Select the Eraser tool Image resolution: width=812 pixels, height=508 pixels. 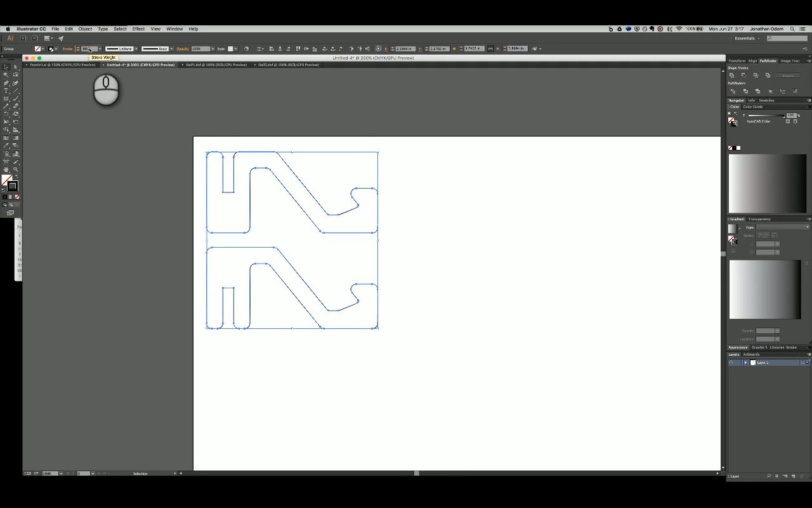coord(16,107)
